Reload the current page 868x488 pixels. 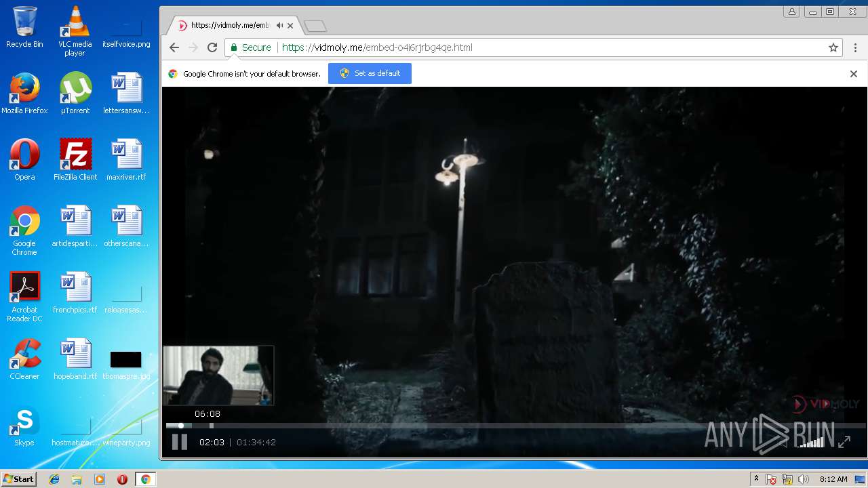212,47
